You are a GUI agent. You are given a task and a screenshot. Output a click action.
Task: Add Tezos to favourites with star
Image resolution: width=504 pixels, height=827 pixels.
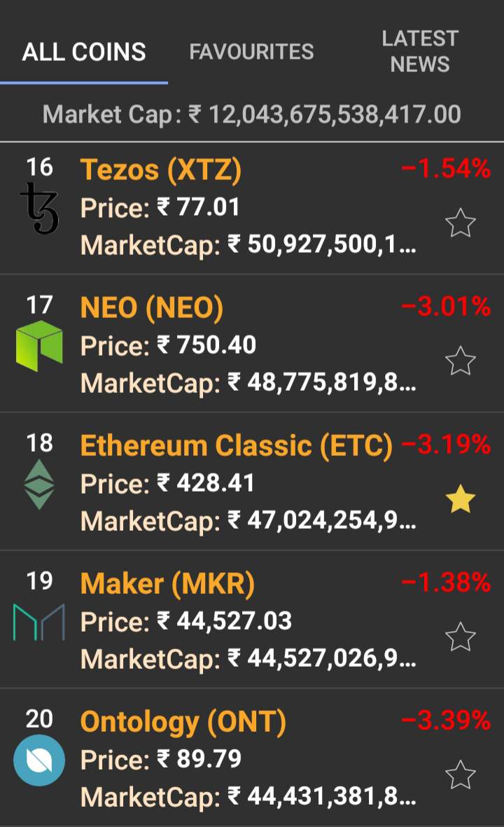point(460,224)
